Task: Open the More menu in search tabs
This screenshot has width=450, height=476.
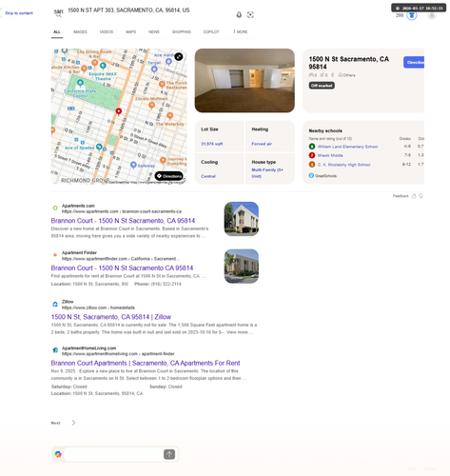Action: point(241,32)
